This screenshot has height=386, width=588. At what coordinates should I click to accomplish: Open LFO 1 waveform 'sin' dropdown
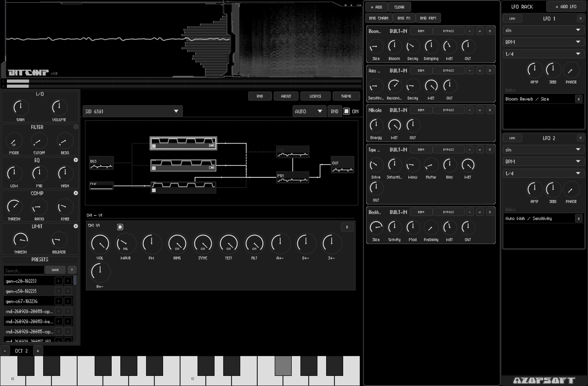point(543,30)
